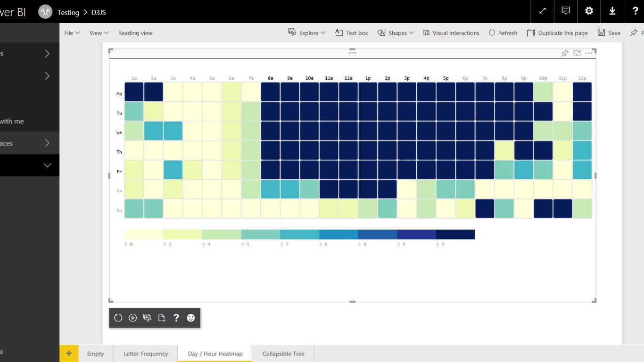Click the ≥ 0 pale yellow legend swatch
Image resolution: width=644 pixels, height=362 pixels.
pos(144,234)
